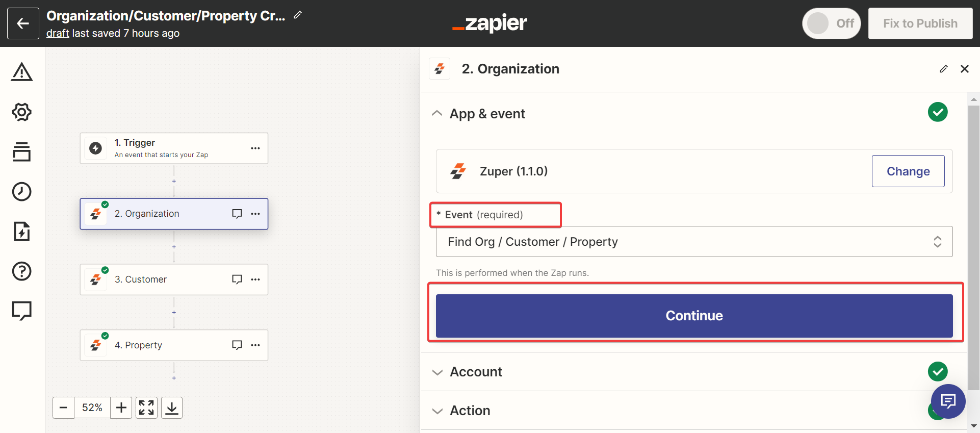
Task: Open the Zap details file icon
Action: (x=22, y=232)
